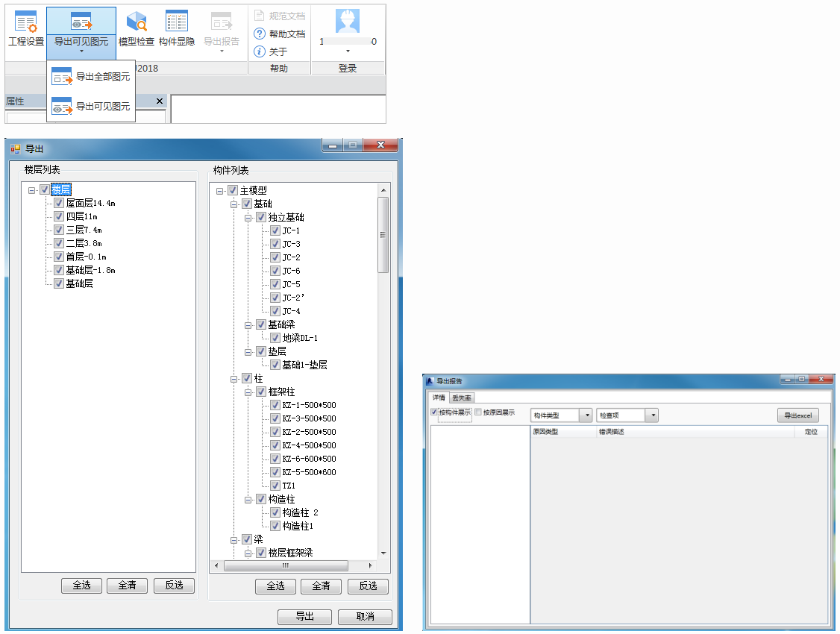This screenshot has width=840, height=634.
Task: Collapse the 梁 node
Action: 233,540
